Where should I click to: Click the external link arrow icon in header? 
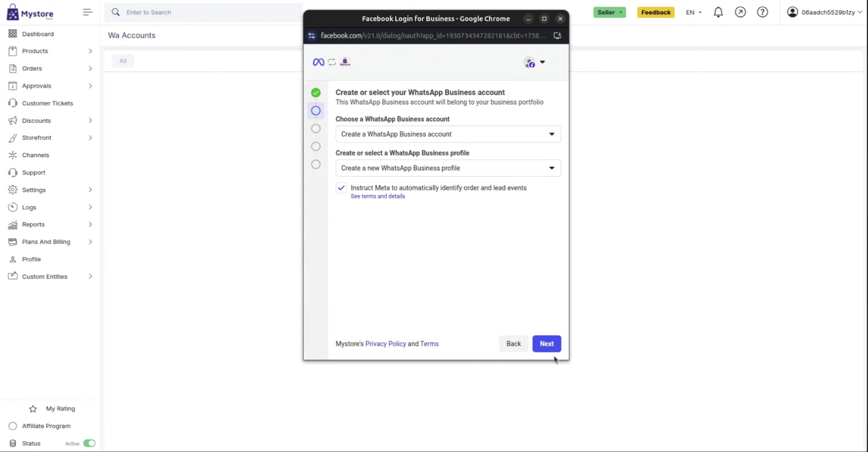(740, 12)
